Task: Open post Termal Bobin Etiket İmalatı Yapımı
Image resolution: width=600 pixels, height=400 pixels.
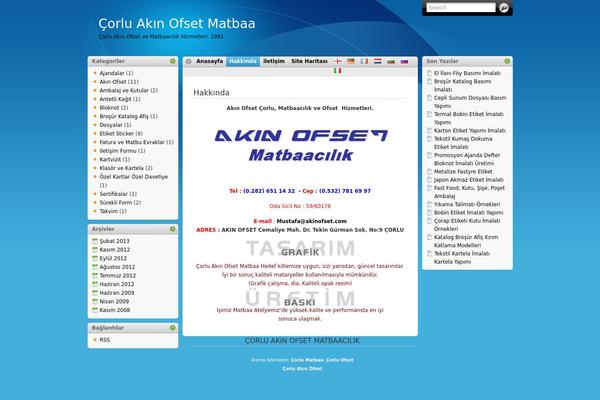Action: click(x=468, y=118)
